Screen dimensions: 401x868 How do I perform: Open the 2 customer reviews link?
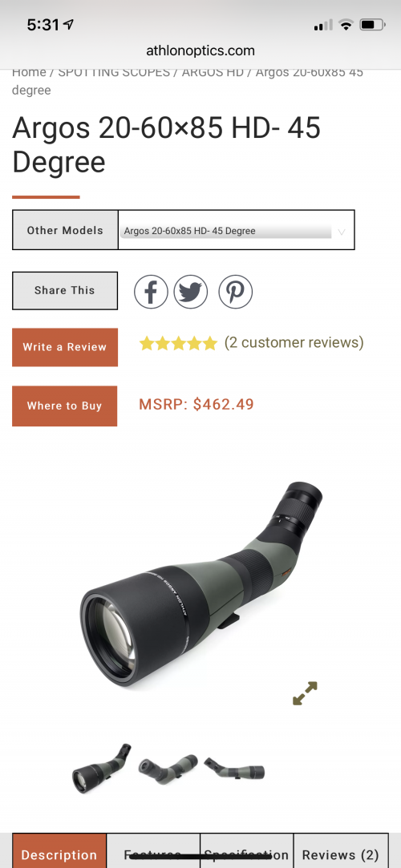[x=294, y=343]
